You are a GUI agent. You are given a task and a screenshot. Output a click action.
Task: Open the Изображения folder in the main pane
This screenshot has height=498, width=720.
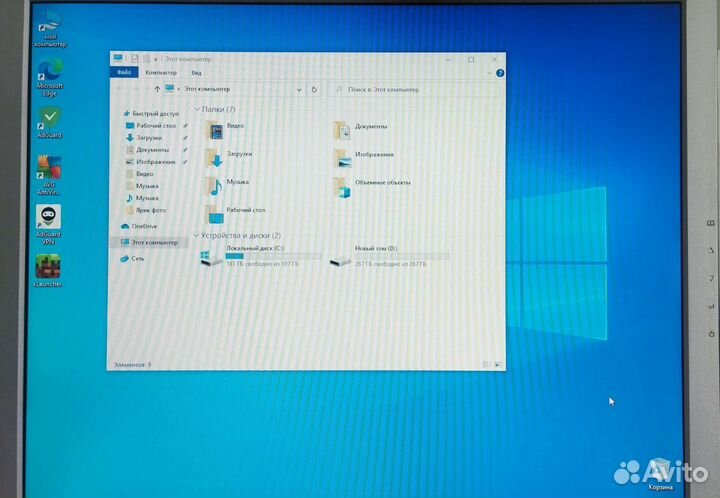364,159
